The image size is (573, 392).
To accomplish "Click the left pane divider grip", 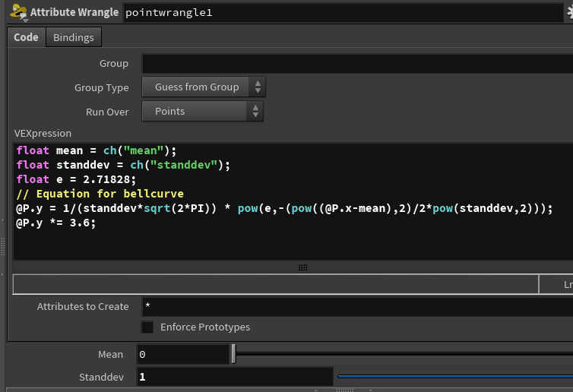I will click(x=3, y=247).
